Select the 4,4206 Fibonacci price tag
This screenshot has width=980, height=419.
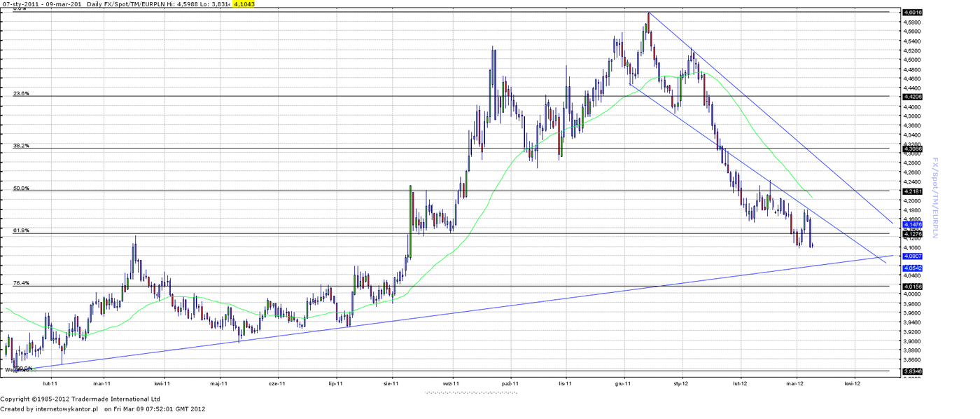913,97
